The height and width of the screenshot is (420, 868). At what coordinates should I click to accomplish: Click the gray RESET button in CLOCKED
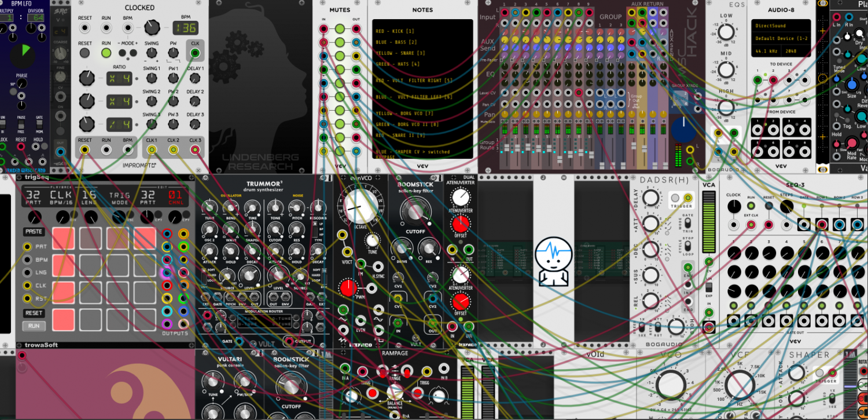85,53
